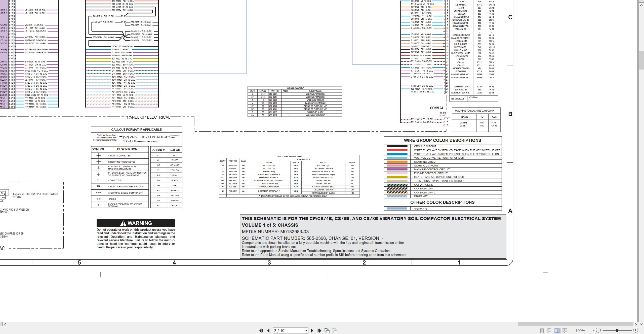The width and height of the screenshot is (644, 334).
Task: Click the 'JUMPSTART RECEPTACLE' table cell
Action: click(x=269, y=191)
